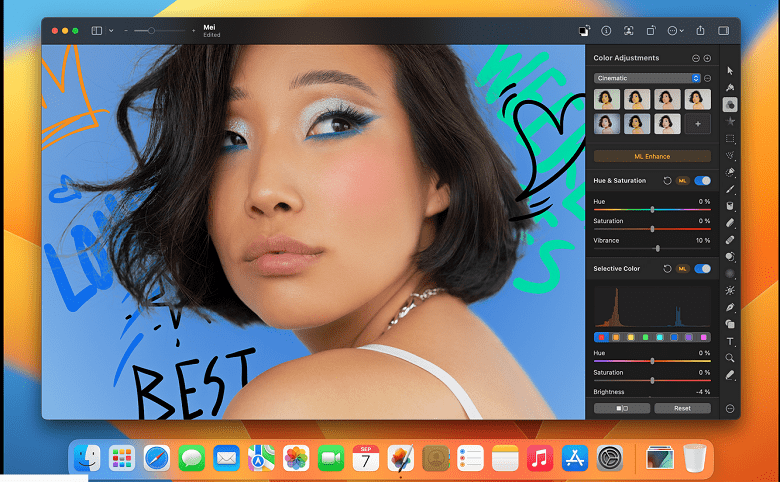Add a new preset with plus tile
Viewport: 780px width, 482px height.
[x=697, y=124]
